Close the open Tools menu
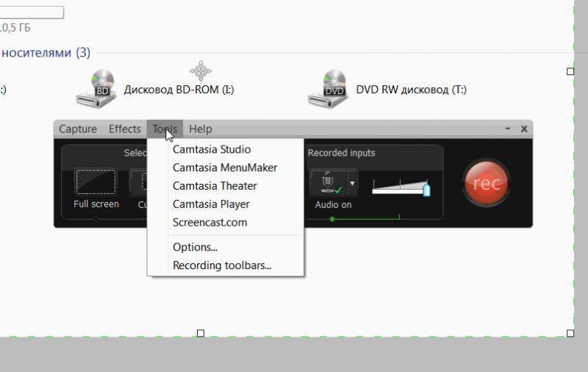 165,129
